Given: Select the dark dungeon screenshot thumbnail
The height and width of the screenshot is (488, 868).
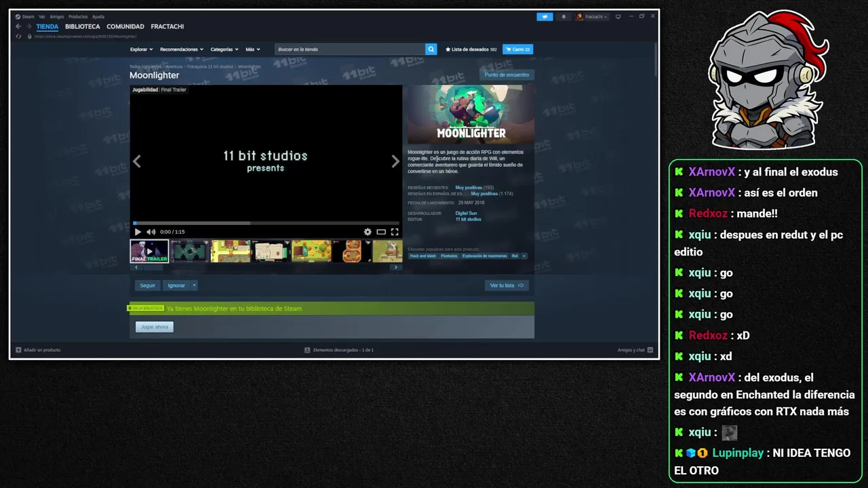Looking at the screenshot, I should click(x=189, y=251).
